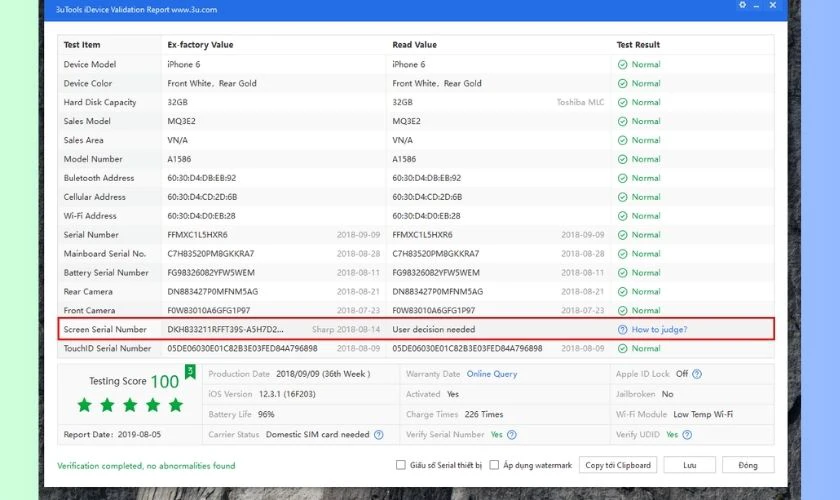Click the iOS Version 12.3.1 (16F203) value
This screenshot has height=500, width=840.
coord(287,394)
